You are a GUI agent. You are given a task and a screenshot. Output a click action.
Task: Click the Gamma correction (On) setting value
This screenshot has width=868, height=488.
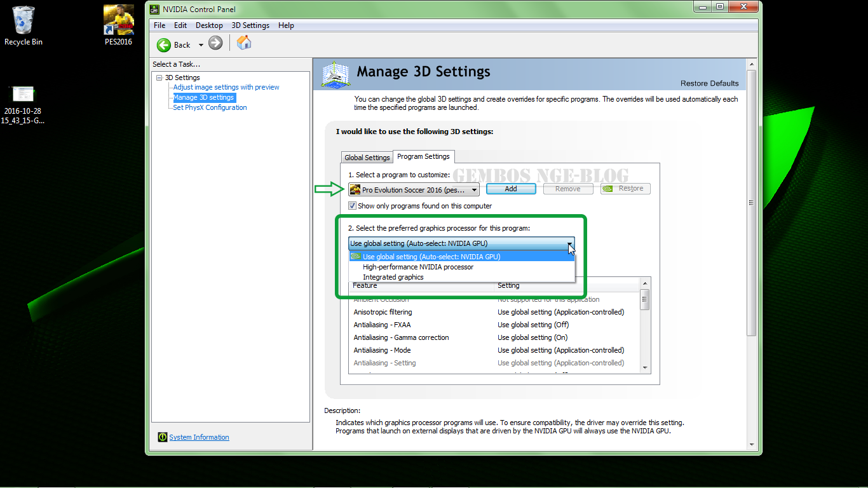532,337
